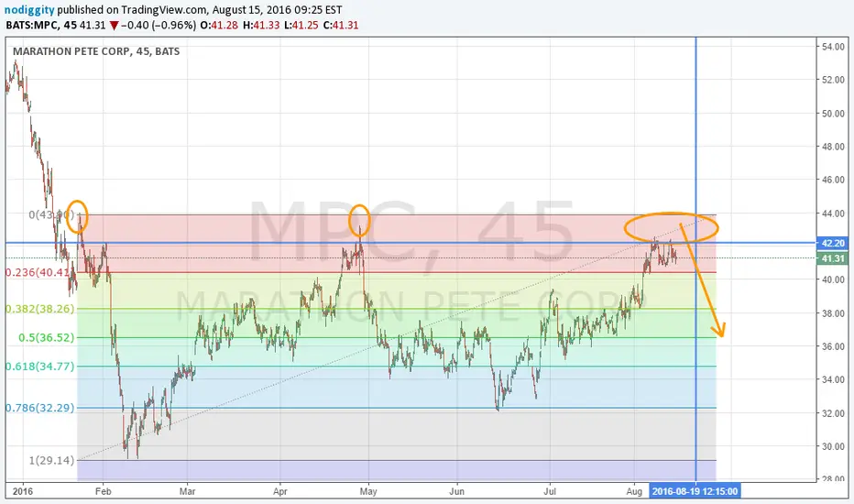
Task: Click the Apr label on the time axis
Action: (280, 491)
